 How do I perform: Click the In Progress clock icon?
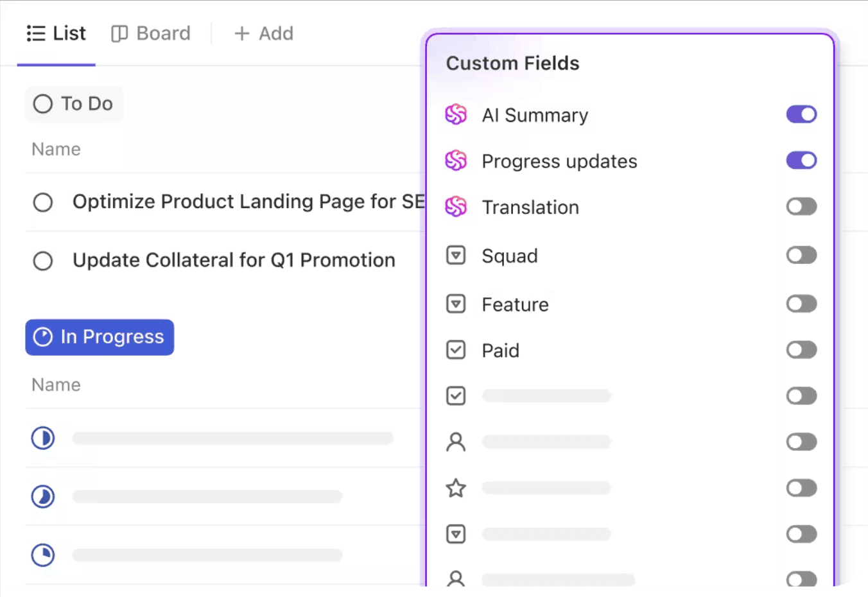pos(43,337)
